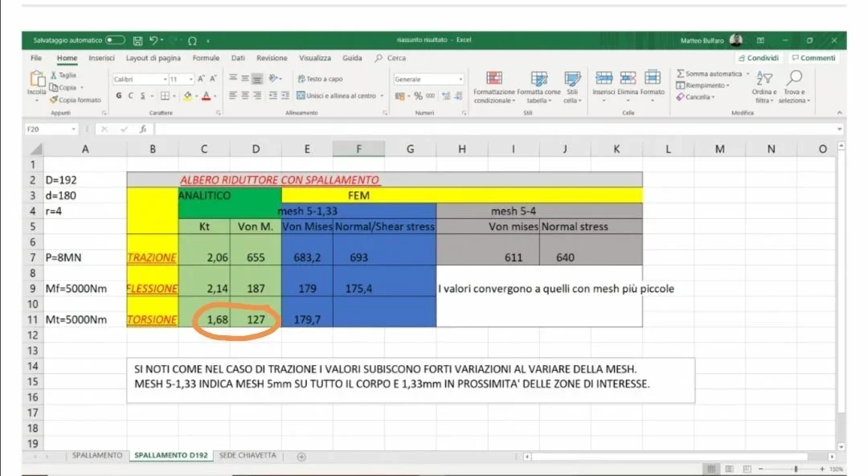Click the decrease decimal places icon
The width and height of the screenshot is (868, 476).
click(x=458, y=96)
